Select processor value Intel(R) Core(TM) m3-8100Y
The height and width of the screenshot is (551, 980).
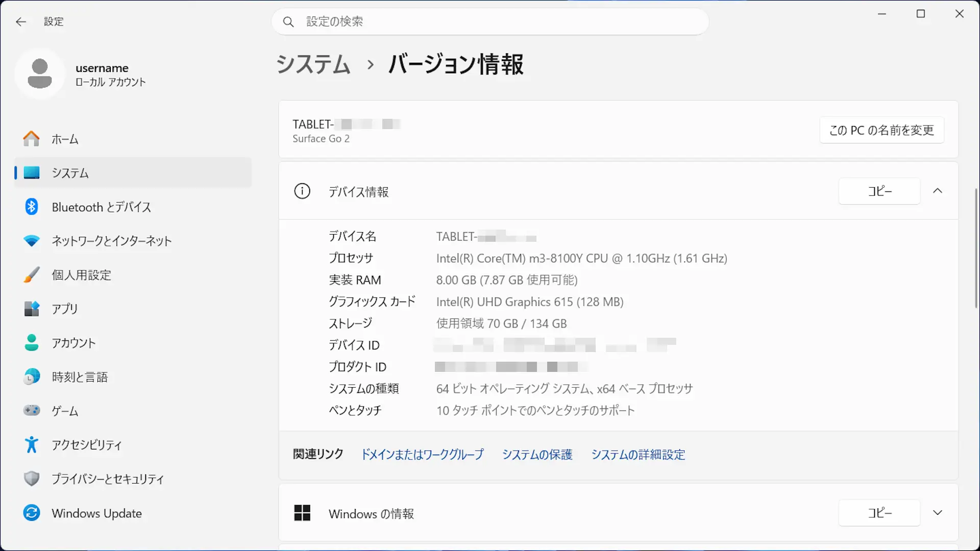point(581,258)
